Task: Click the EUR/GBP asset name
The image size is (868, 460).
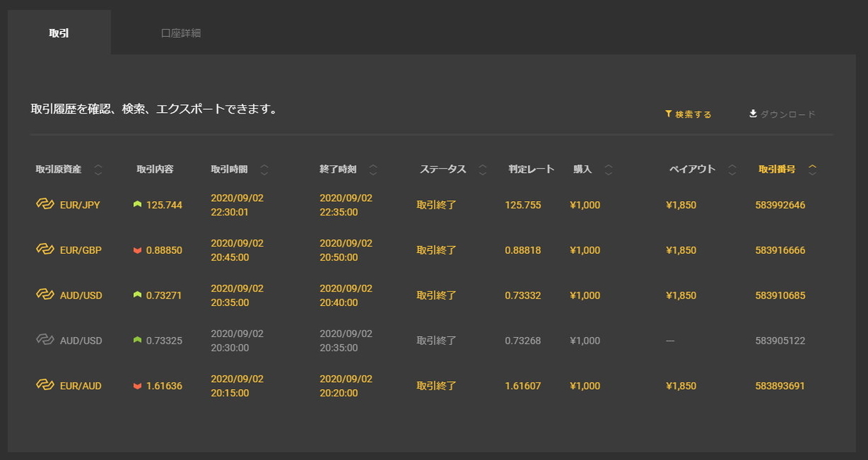Action: coord(80,250)
